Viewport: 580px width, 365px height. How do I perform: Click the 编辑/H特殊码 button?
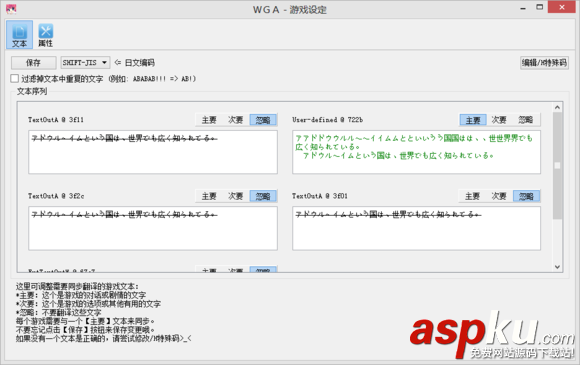click(544, 62)
